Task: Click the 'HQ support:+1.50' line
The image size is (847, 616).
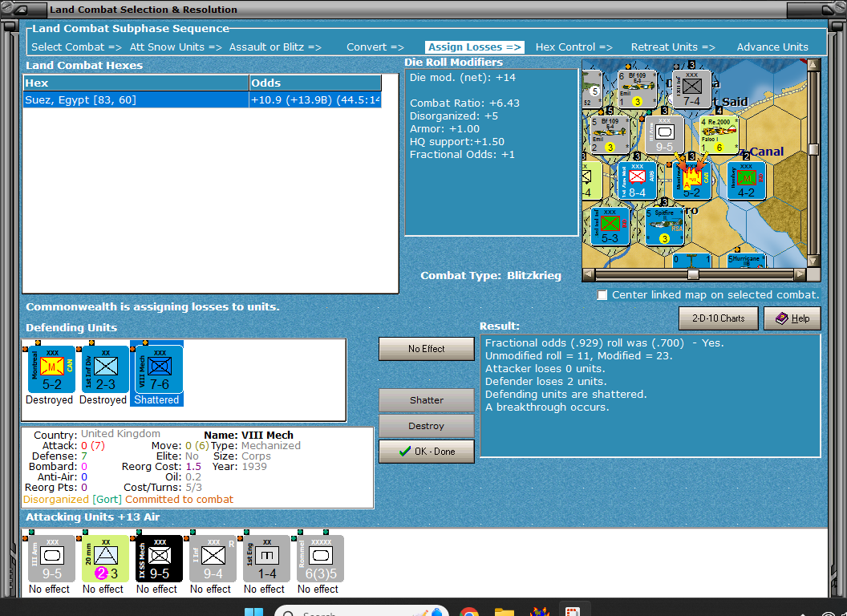Action: tap(457, 142)
